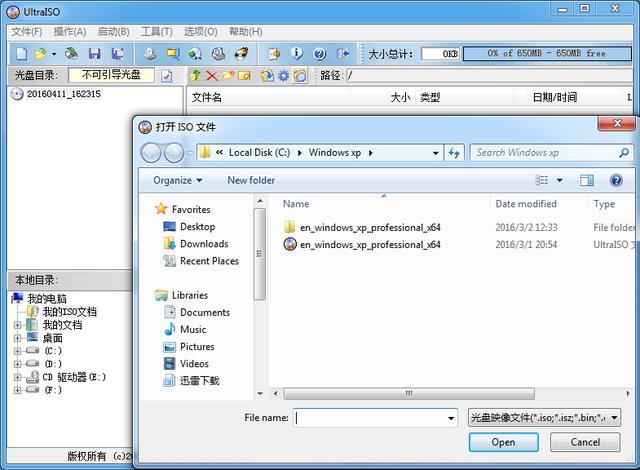Viewport: 640px width, 470px height.
Task: Click the Save As icon in toolbar
Action: [x=118, y=53]
